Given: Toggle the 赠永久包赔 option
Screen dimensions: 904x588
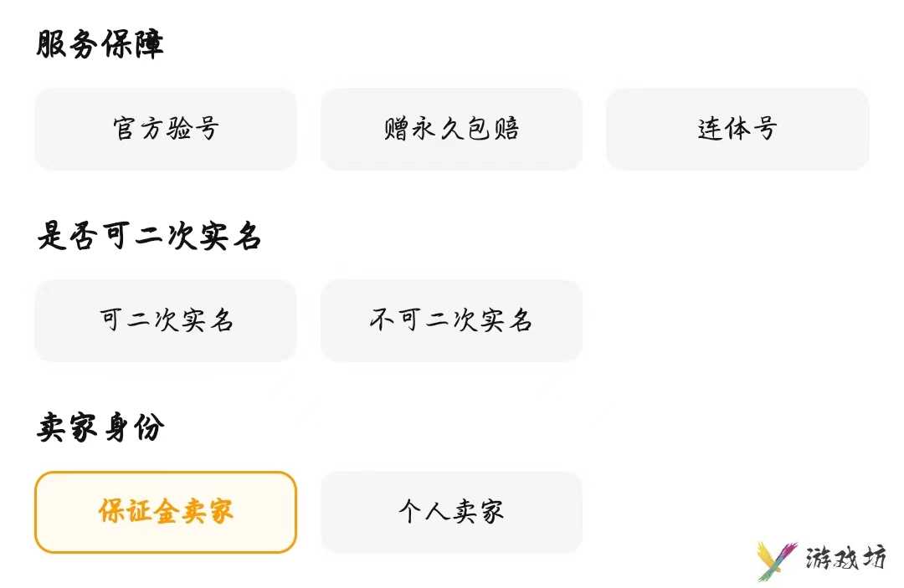Looking at the screenshot, I should point(451,129).
